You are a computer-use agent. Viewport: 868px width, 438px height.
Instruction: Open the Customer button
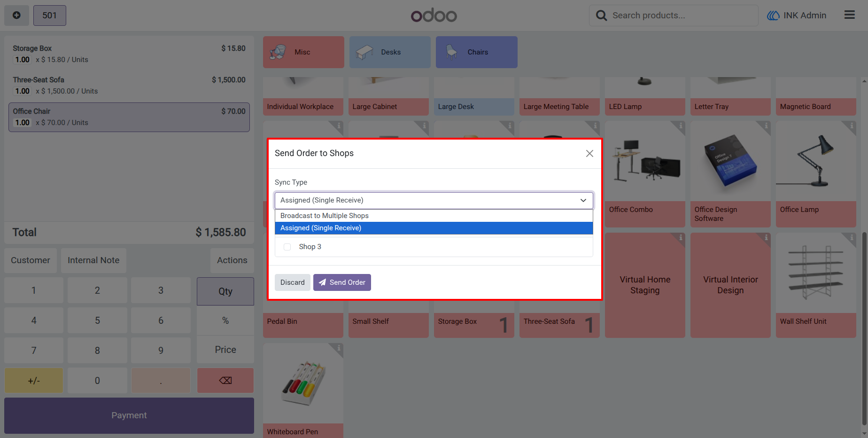[x=31, y=260]
